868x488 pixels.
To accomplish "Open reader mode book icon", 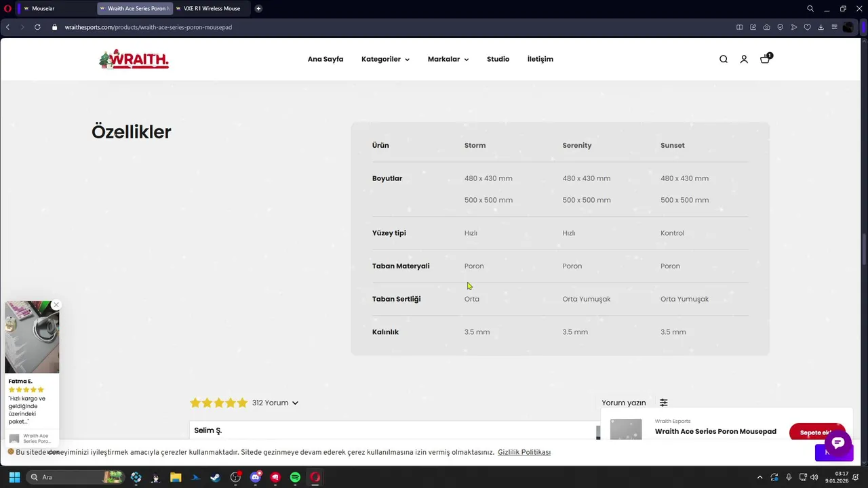I will pos(739,27).
